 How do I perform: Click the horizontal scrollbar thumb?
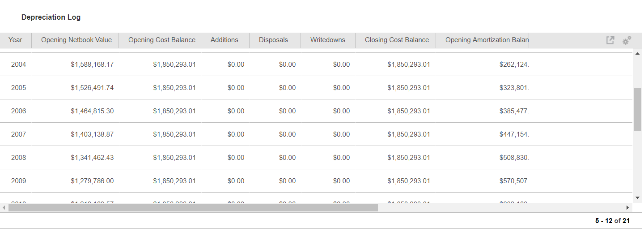tap(193, 208)
